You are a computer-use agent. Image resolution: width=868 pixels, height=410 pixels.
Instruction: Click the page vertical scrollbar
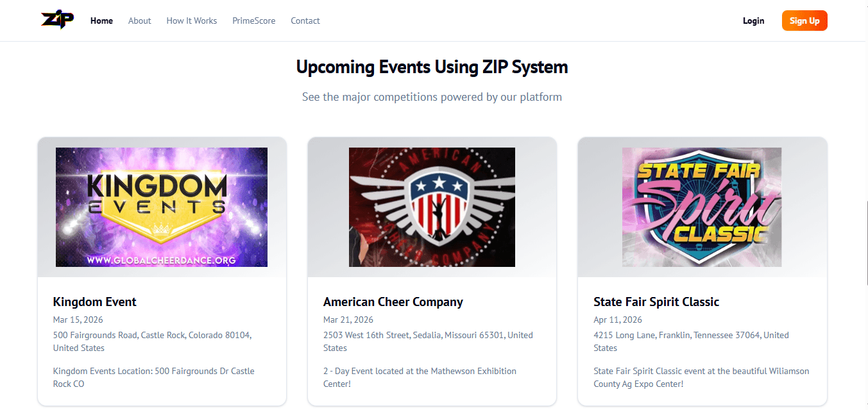pos(865,244)
